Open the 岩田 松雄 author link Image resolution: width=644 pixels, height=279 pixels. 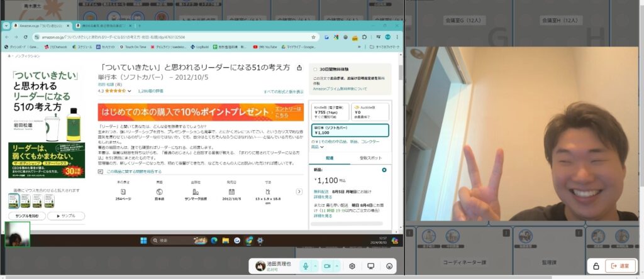[x=106, y=85]
